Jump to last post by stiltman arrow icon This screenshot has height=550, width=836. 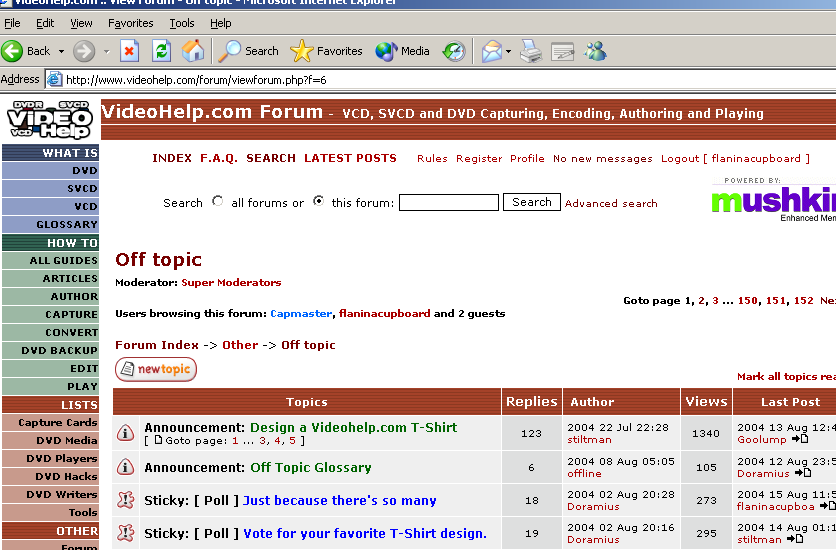click(795, 539)
